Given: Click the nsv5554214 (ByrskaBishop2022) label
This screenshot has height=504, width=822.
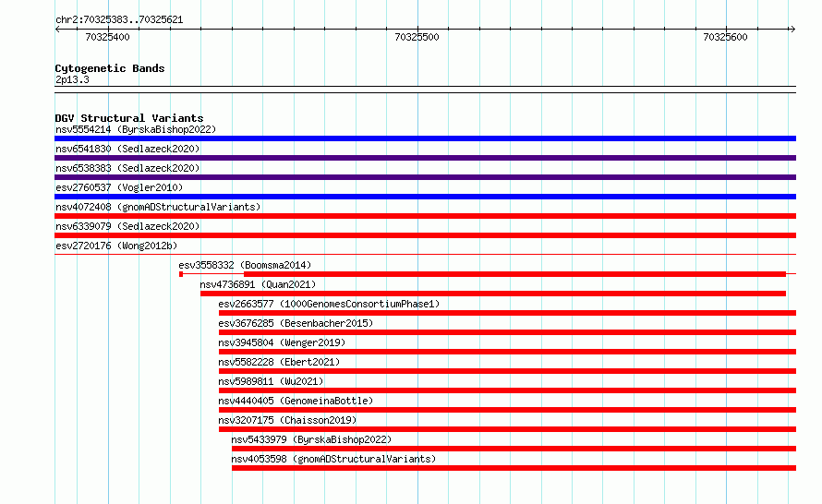Looking at the screenshot, I should 136,129.
